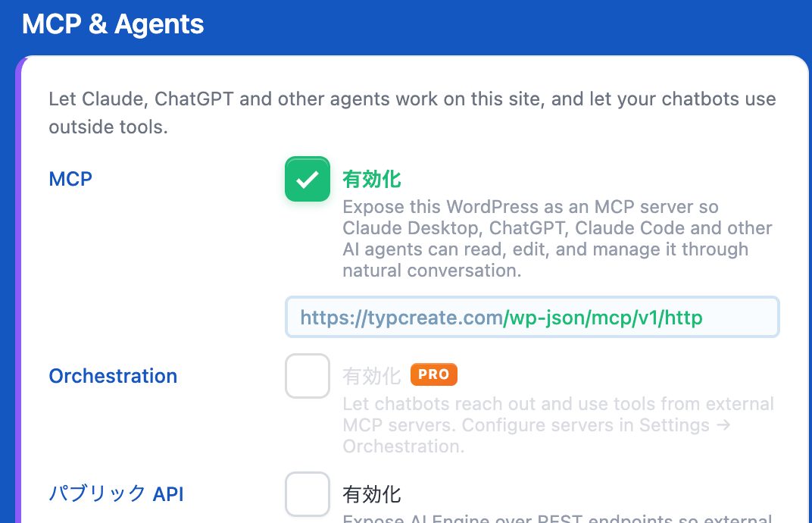
Task: Click the 'Let chatbots reach out' description
Action: coord(558,425)
